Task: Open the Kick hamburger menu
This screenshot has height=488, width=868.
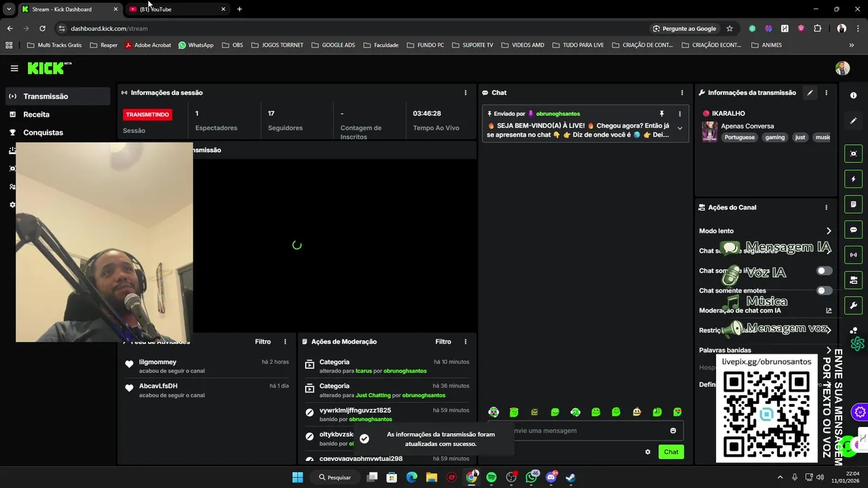Action: click(14, 68)
